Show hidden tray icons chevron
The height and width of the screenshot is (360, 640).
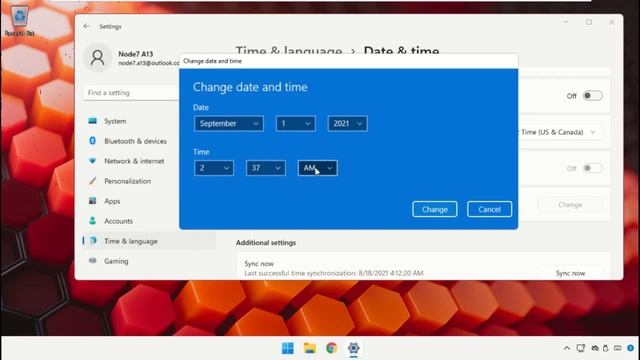pos(567,348)
